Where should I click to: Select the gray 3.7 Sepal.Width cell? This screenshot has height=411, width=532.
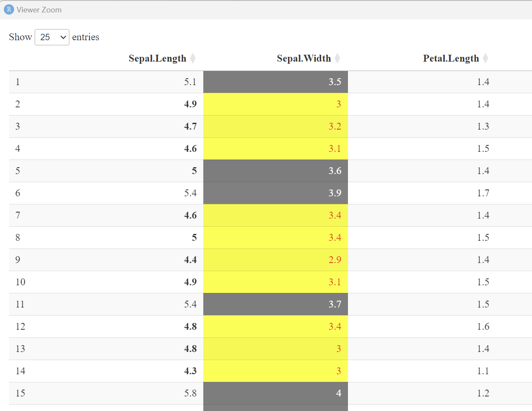[x=276, y=305]
